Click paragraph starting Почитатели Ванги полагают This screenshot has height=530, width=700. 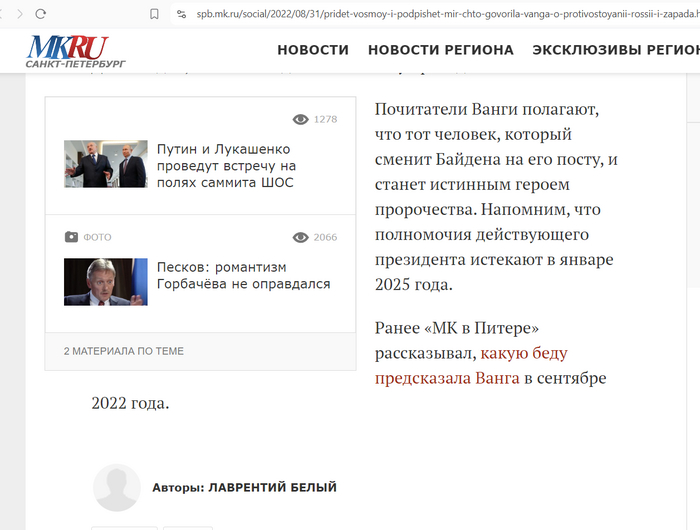click(496, 196)
